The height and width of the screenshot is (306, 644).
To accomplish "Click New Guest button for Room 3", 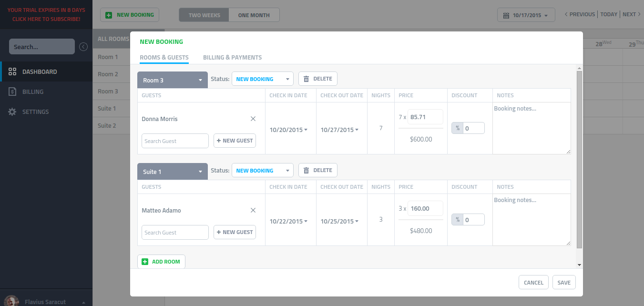I will coord(235,141).
